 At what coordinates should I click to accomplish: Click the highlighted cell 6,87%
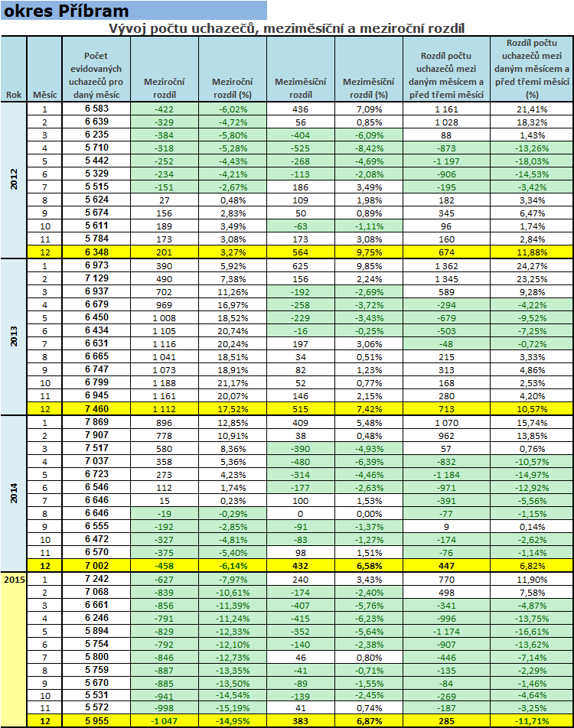[x=369, y=721]
